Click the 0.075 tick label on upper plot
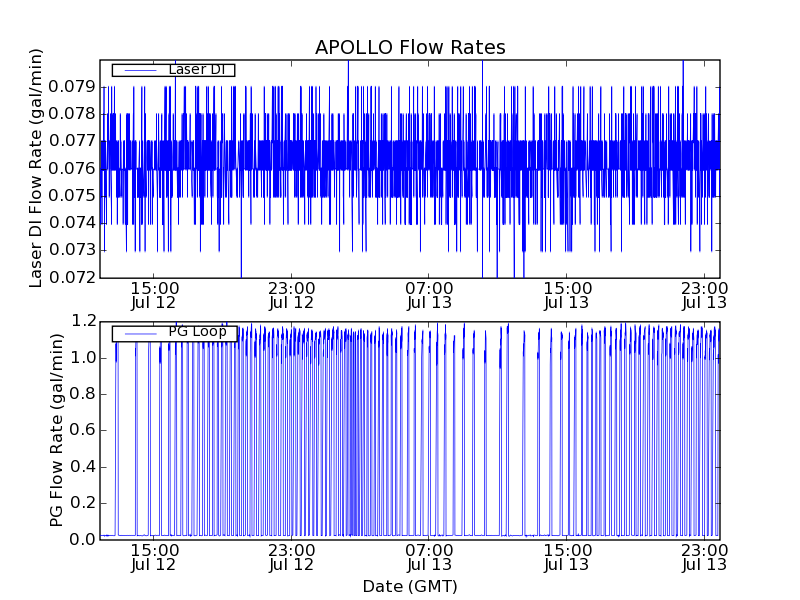 pyautogui.click(x=72, y=195)
